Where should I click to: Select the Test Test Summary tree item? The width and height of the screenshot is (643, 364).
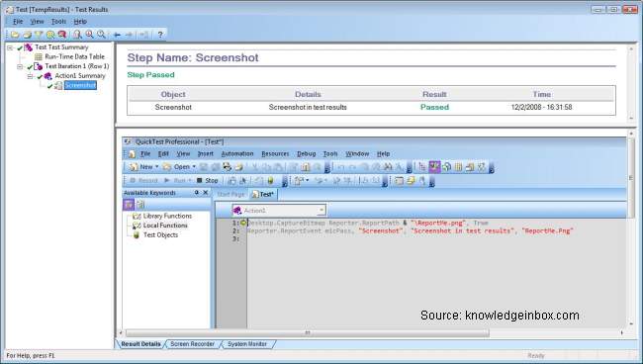[61, 47]
